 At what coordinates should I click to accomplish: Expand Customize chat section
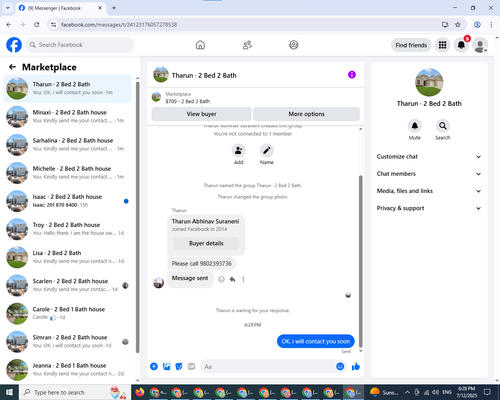click(429, 157)
